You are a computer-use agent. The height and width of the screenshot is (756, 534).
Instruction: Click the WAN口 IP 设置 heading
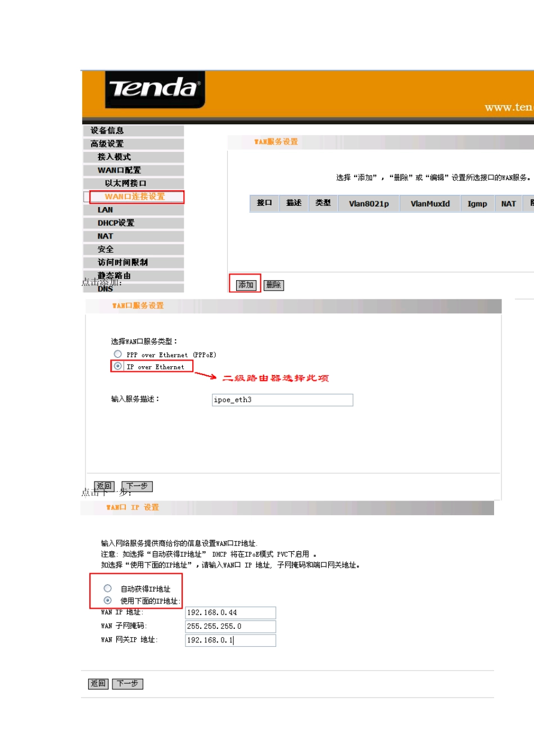click(x=133, y=507)
